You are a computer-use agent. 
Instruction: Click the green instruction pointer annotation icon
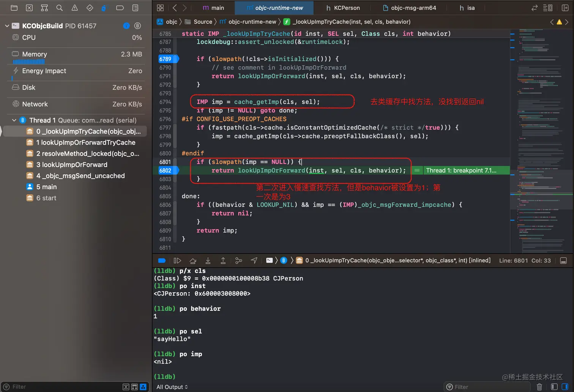(417, 170)
